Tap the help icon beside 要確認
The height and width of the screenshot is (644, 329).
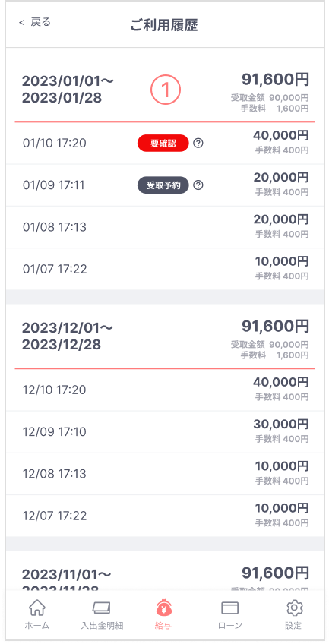click(x=198, y=144)
